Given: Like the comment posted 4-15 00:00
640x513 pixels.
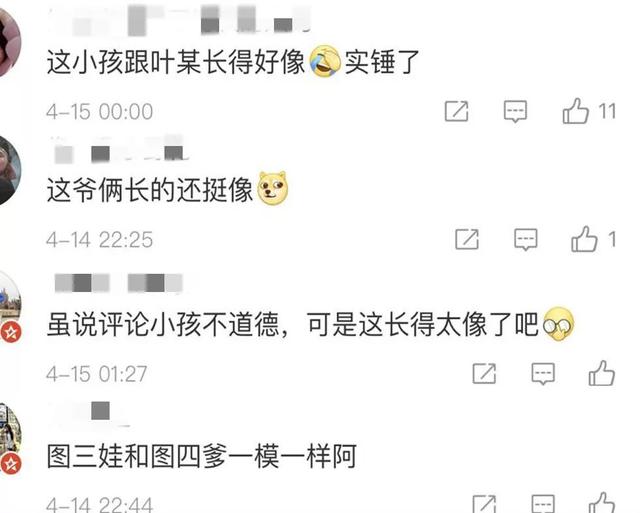Looking at the screenshot, I should [576, 111].
